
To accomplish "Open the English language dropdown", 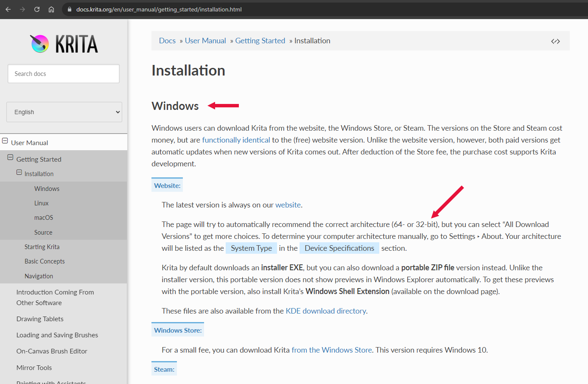I will click(64, 112).
